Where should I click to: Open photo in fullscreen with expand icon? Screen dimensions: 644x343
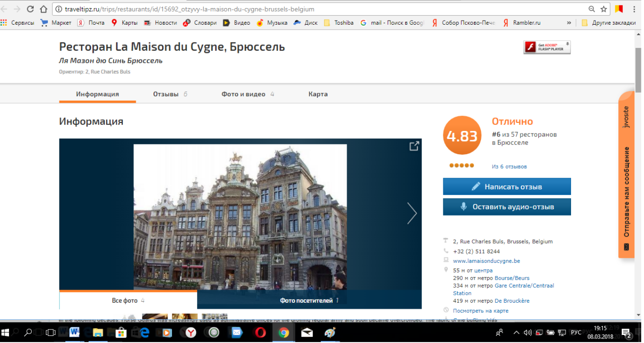pyautogui.click(x=414, y=146)
